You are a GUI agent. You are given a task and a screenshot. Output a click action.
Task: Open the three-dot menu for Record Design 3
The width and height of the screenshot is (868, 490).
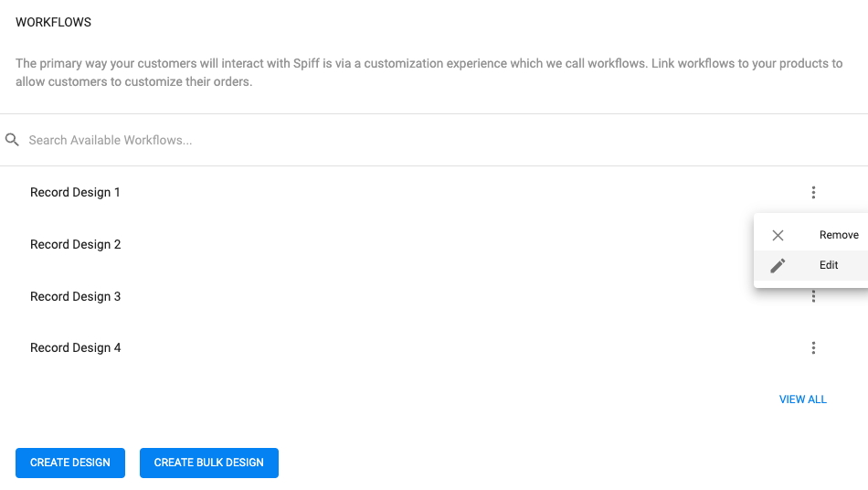[x=813, y=296]
